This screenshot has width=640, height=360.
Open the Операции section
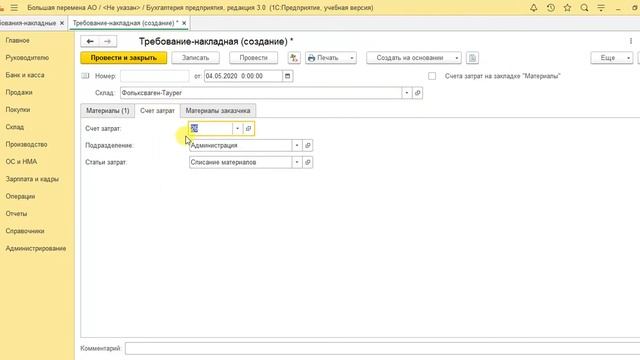click(20, 196)
